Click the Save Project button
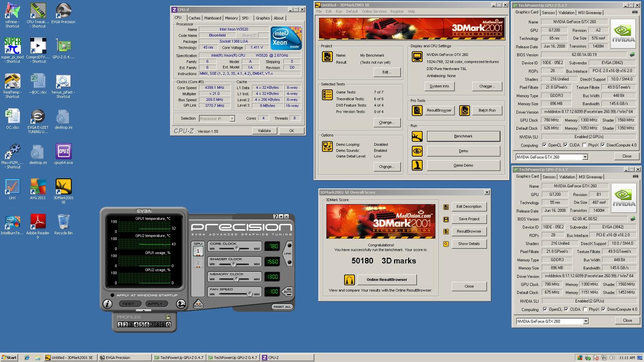This screenshot has width=644, height=362. coord(469,219)
